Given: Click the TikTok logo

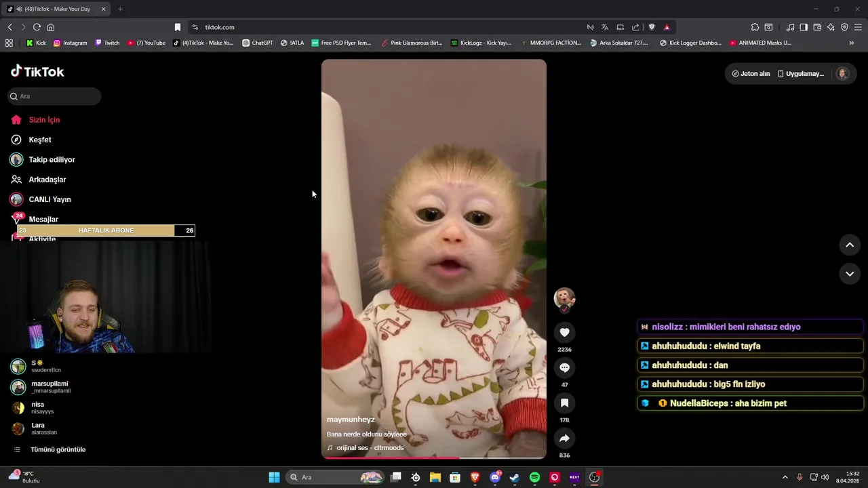Looking at the screenshot, I should point(37,71).
